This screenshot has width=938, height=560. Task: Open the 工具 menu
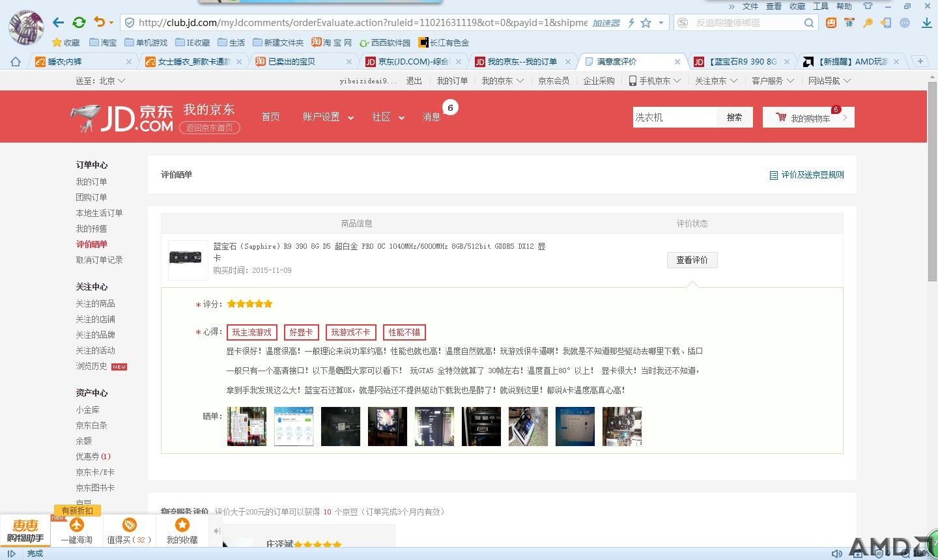[x=821, y=6]
